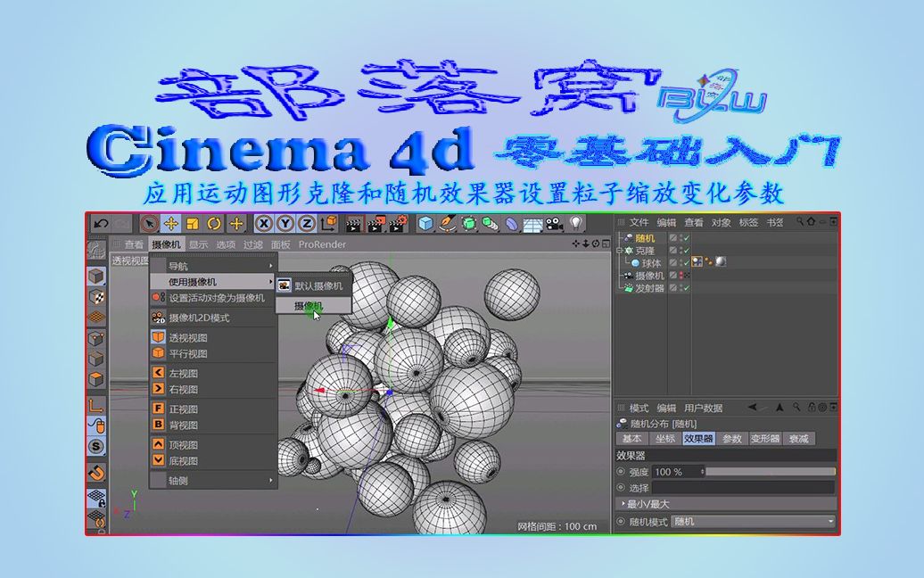Select Points mode cube icon
Image resolution: width=924 pixels, height=578 pixels.
click(96, 338)
